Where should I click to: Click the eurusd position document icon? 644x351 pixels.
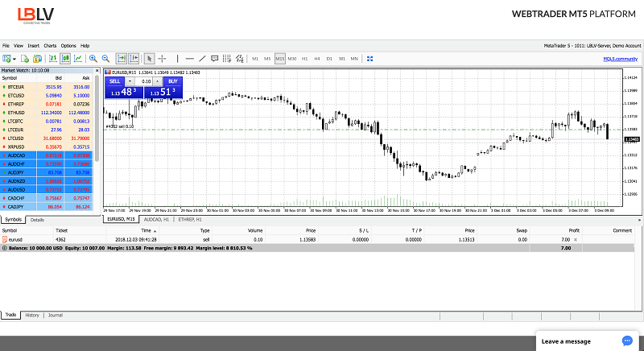[5, 239]
